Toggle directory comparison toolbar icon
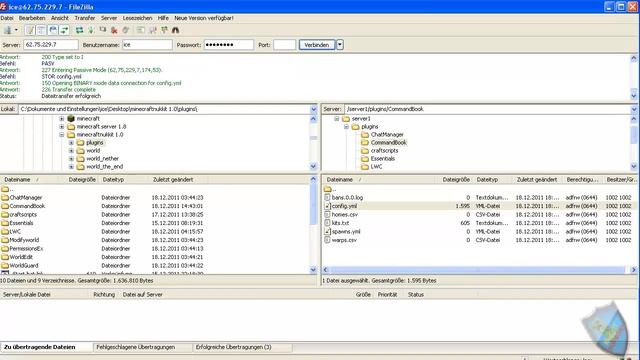 [153, 30]
